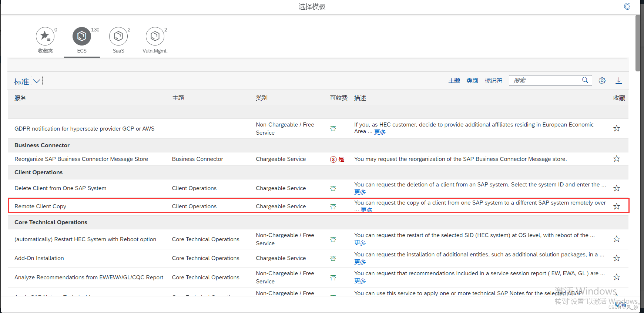Expand the 标准 view dropdown
Viewport: 644px width, 313px height.
[37, 81]
